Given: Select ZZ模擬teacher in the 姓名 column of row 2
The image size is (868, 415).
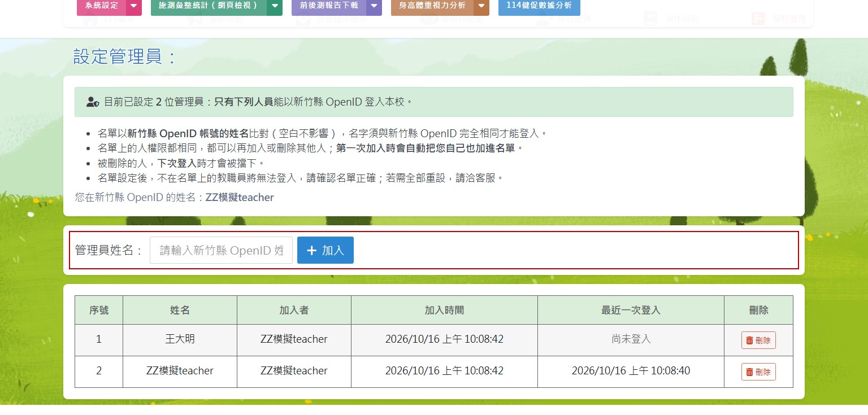Looking at the screenshot, I should coord(180,371).
